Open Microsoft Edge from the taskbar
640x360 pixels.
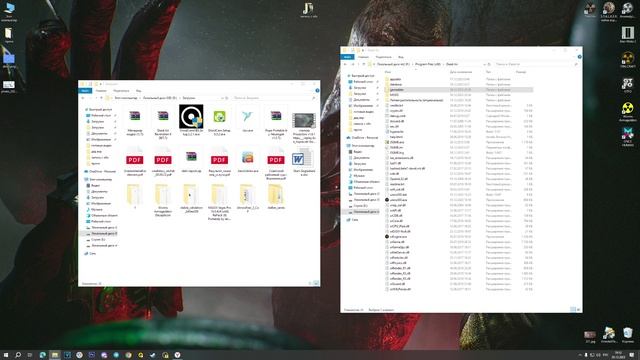[x=42, y=355]
